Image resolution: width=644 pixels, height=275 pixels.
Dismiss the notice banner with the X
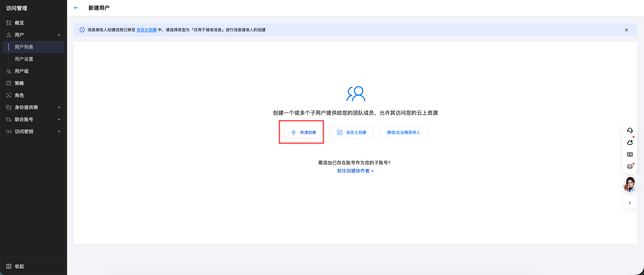pos(627,30)
